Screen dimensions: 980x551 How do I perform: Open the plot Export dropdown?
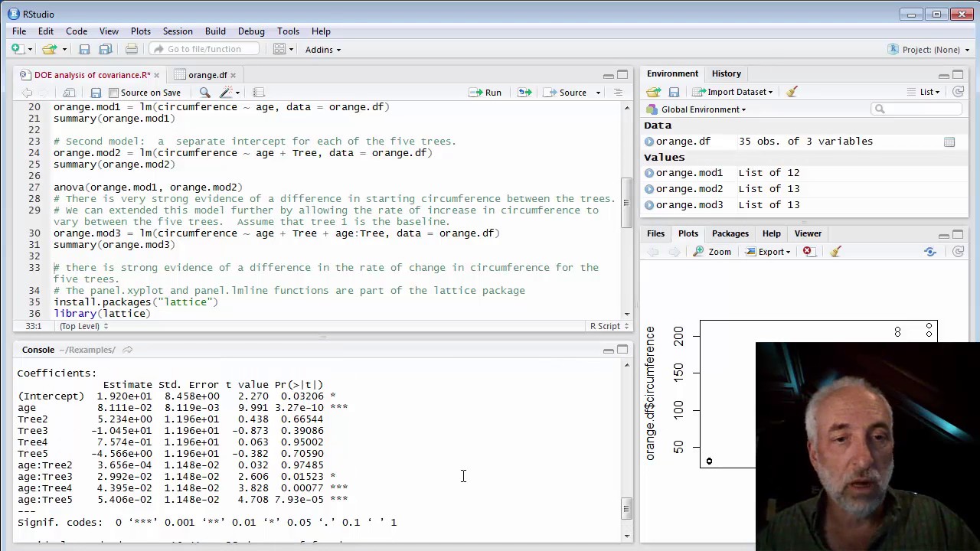pos(768,251)
